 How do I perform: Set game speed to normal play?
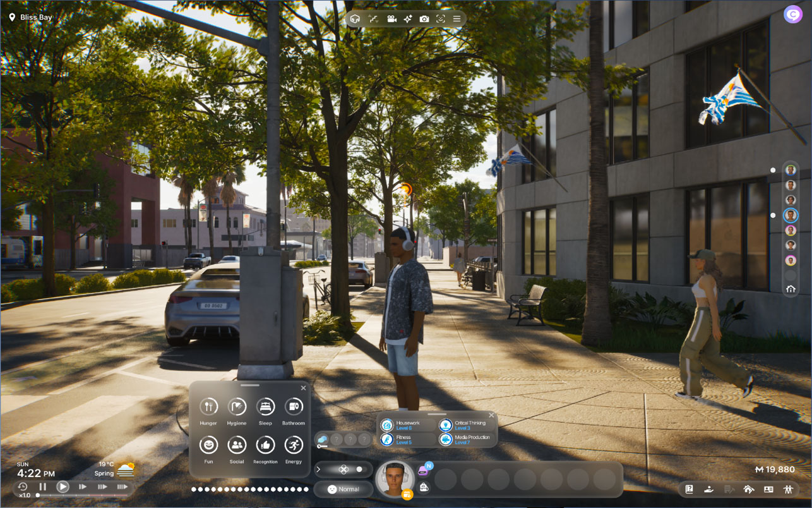click(63, 487)
